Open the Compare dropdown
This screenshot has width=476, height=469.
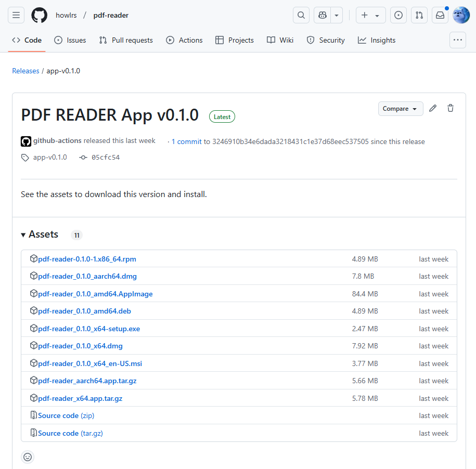(x=400, y=109)
